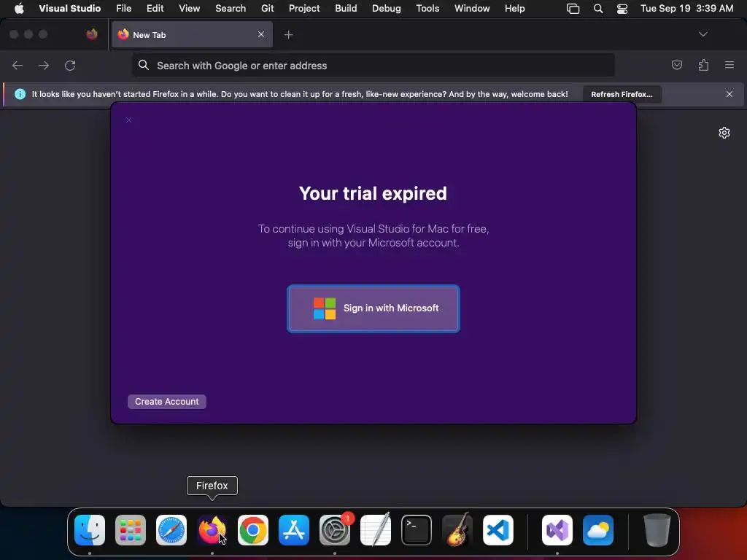747x560 pixels.
Task: Dismiss the Firefox refresh notification bar
Action: point(729,94)
